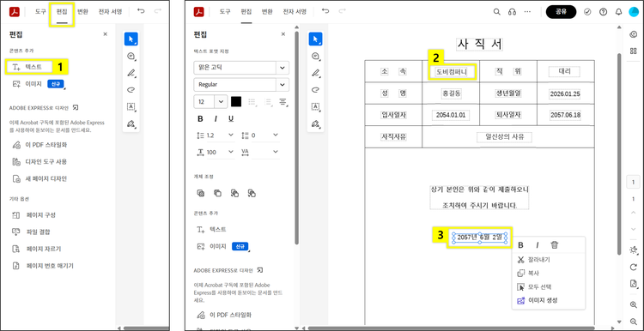Click undo arrow in right window header
Viewport: 644px width, 331px height.
click(x=325, y=11)
